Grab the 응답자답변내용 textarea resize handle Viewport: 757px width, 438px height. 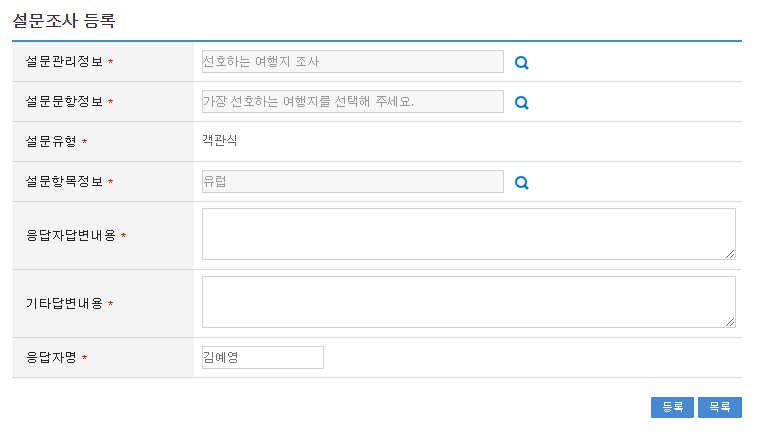coord(730,254)
